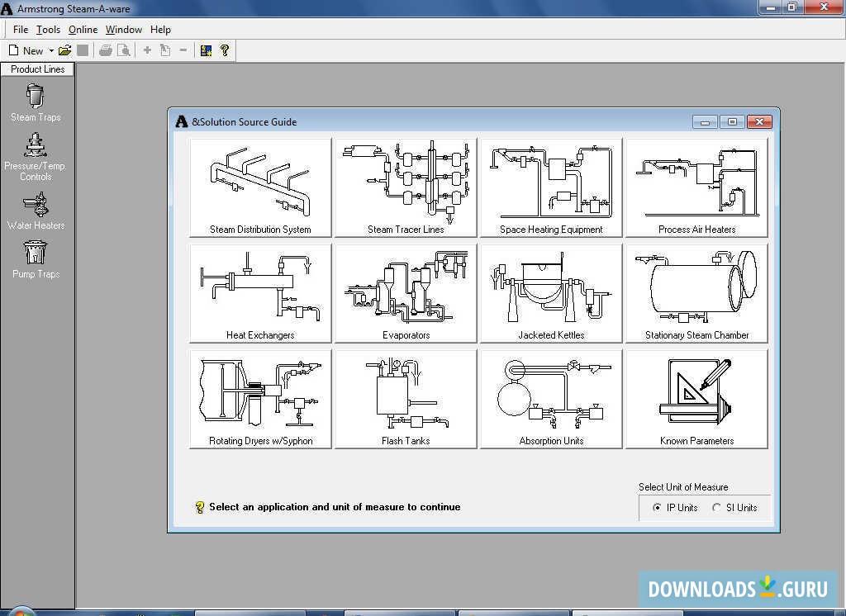846x616 pixels.
Task: Expand the New button dropdown arrow
Action: tap(51, 50)
